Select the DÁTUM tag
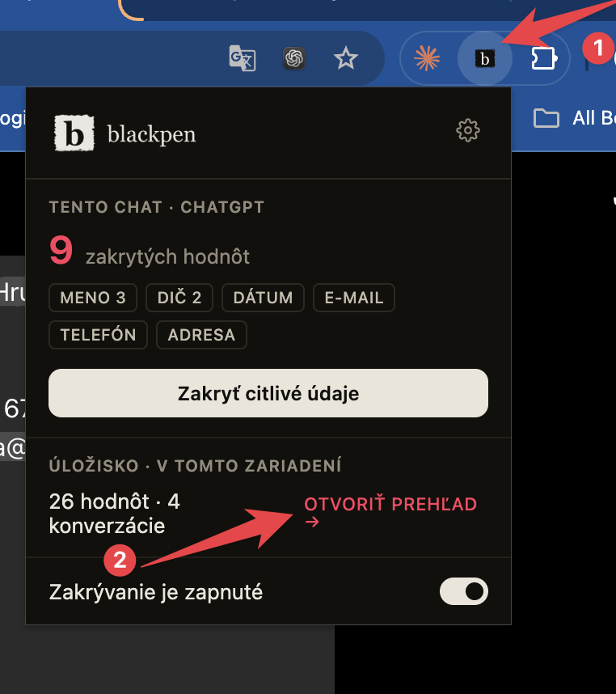 (263, 298)
